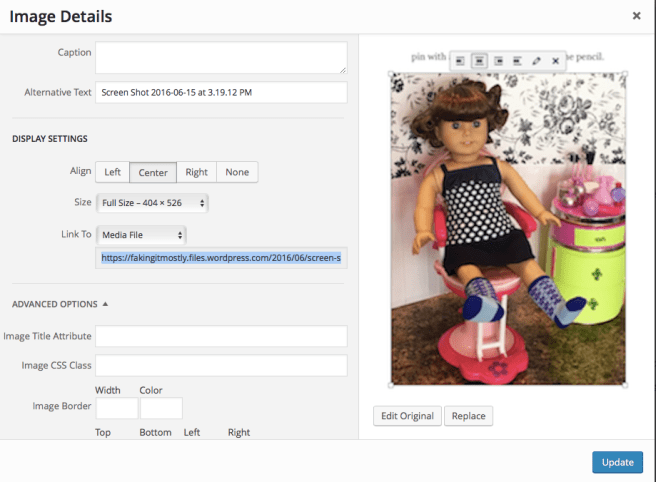This screenshot has width=656, height=482.
Task: Click the Update button
Action: click(617, 462)
